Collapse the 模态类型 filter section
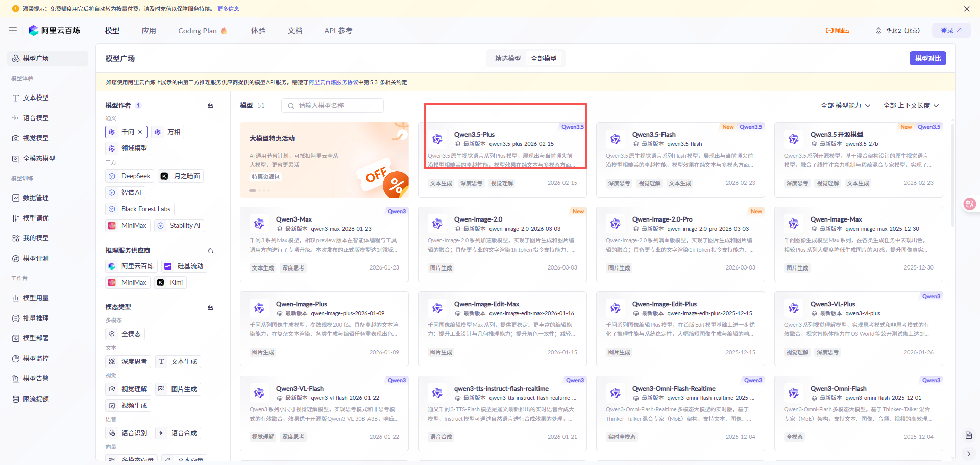Viewport: 980px width, 465px height. 210,307
